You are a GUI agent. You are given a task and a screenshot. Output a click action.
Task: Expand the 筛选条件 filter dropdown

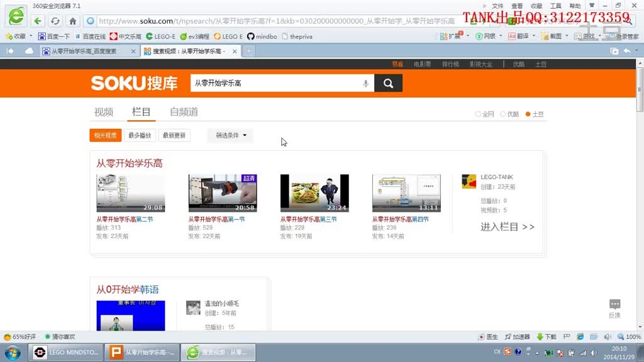click(230, 136)
